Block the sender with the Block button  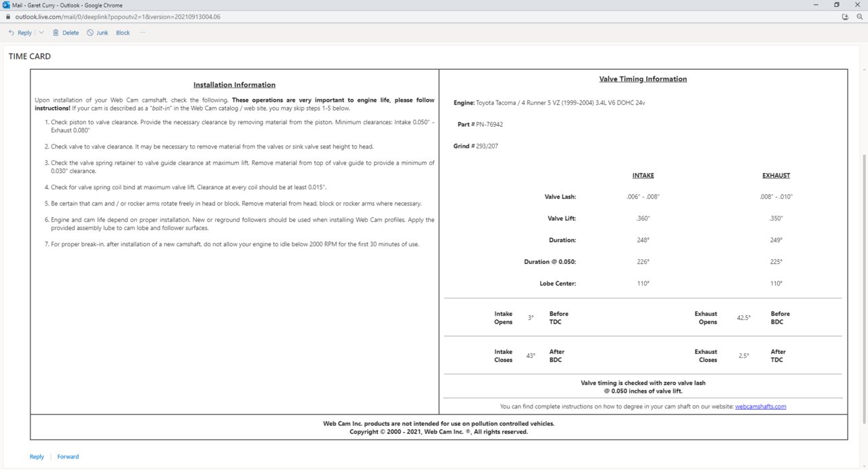point(123,33)
